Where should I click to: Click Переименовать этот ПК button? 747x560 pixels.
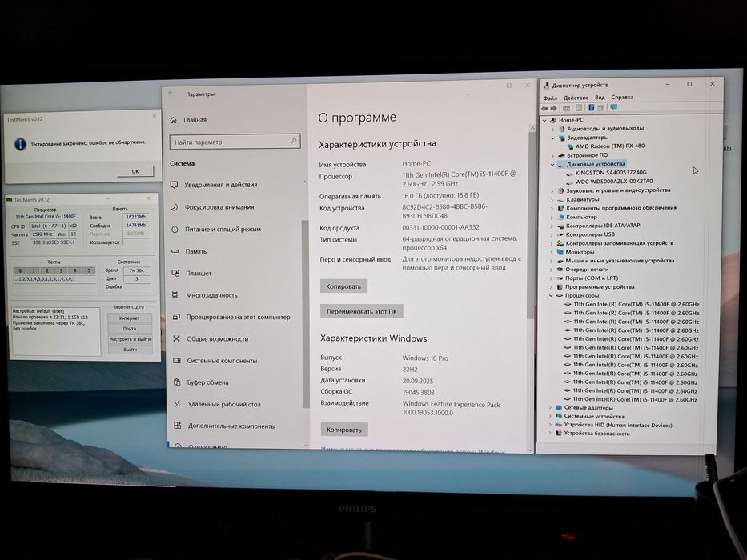click(362, 311)
